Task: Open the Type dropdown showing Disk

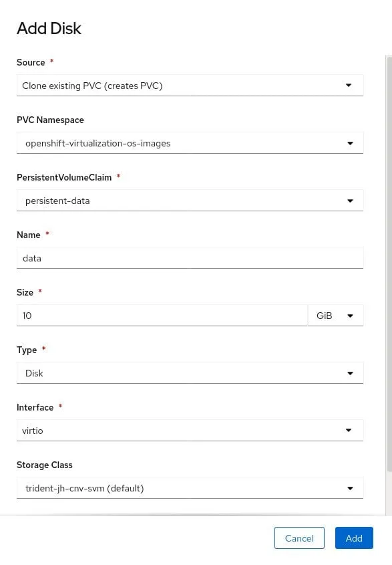Action: [190, 372]
